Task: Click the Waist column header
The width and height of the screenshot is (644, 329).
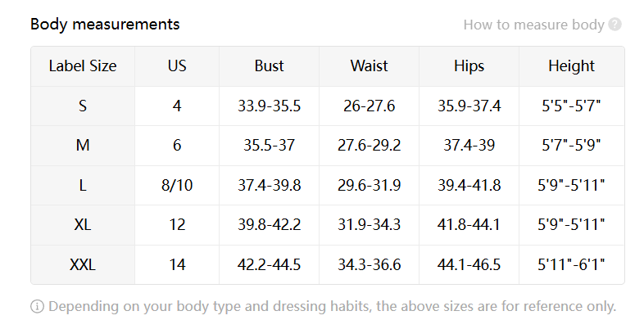Action: [369, 66]
